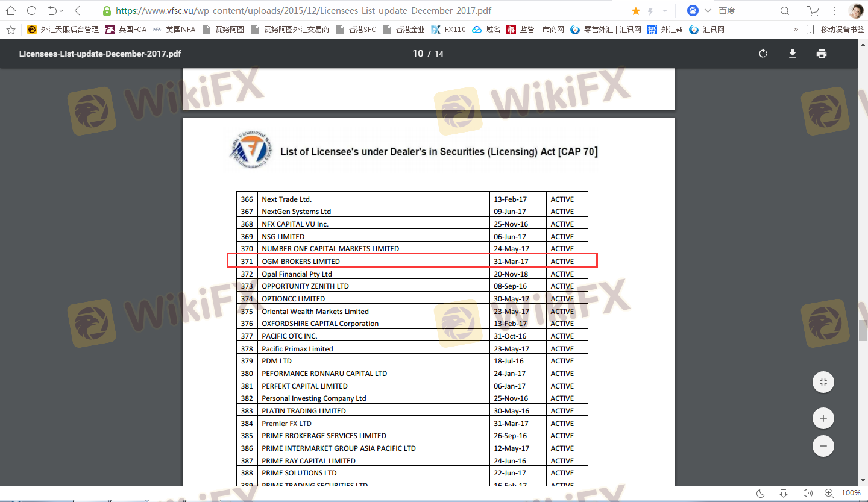Click the fit to page button
868x502 pixels.
point(823,383)
